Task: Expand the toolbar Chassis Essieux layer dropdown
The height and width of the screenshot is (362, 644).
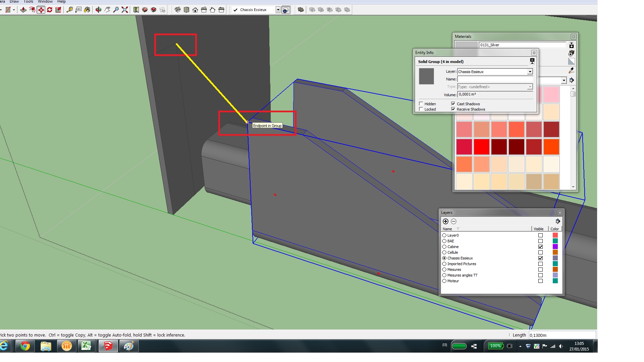Action: [x=278, y=10]
